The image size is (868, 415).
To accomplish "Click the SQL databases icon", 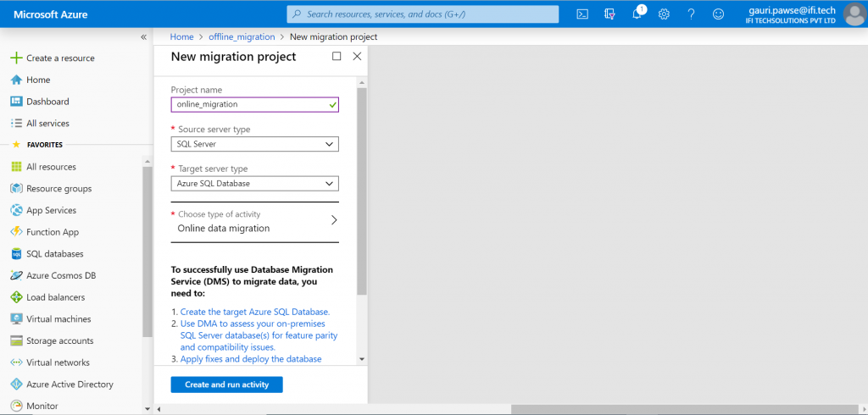I will click(x=16, y=254).
